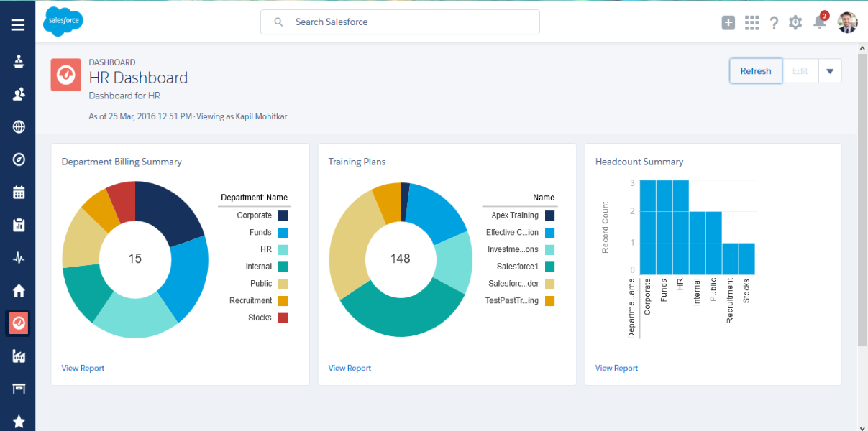Click the Department Billing Summary title
This screenshot has width=868, height=431.
pyautogui.click(x=122, y=162)
